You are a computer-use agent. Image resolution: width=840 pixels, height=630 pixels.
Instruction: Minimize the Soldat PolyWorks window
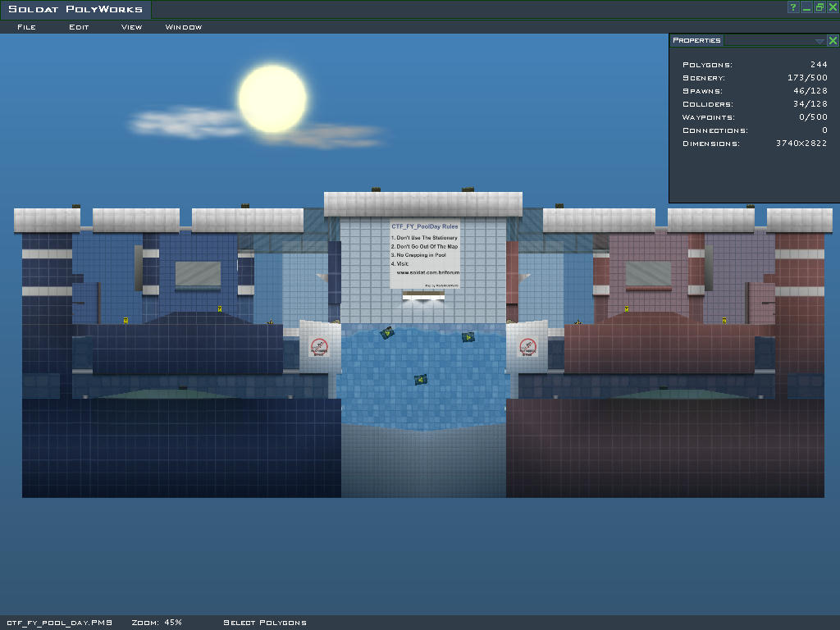point(806,7)
